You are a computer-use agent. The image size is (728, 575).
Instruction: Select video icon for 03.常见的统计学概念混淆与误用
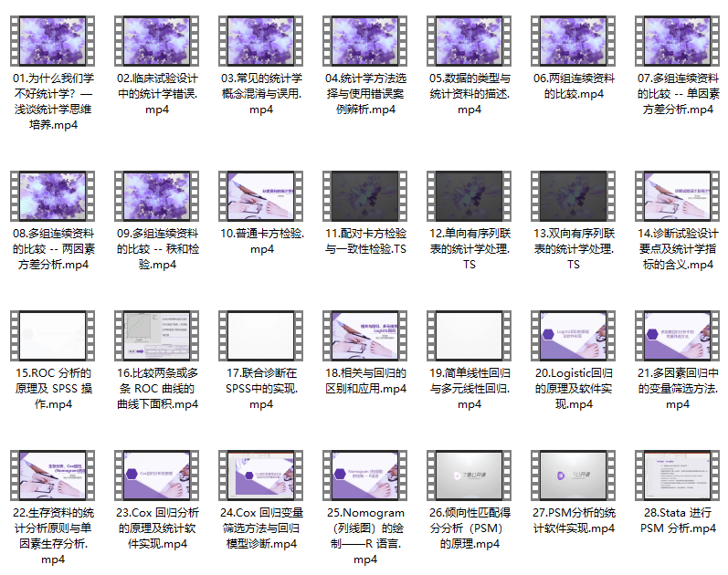point(261,41)
